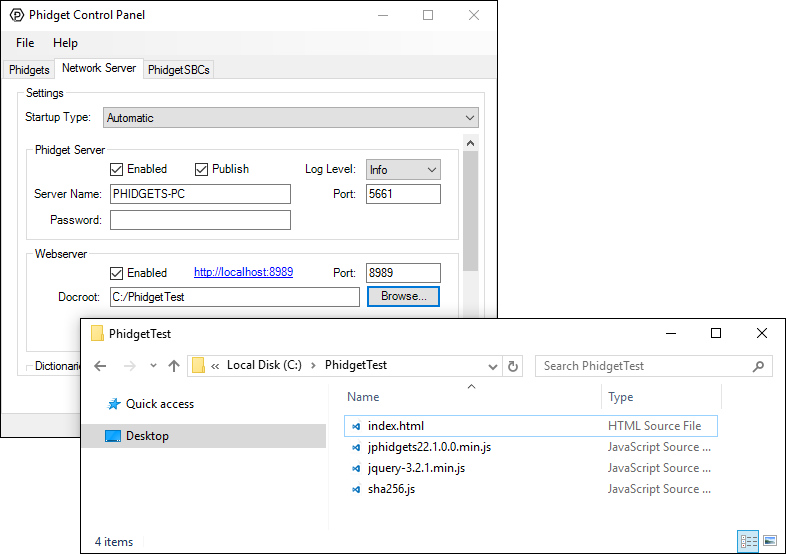Refresh the PhidgetTest folder view
Viewport: 786px width, 554px height.
(x=513, y=366)
